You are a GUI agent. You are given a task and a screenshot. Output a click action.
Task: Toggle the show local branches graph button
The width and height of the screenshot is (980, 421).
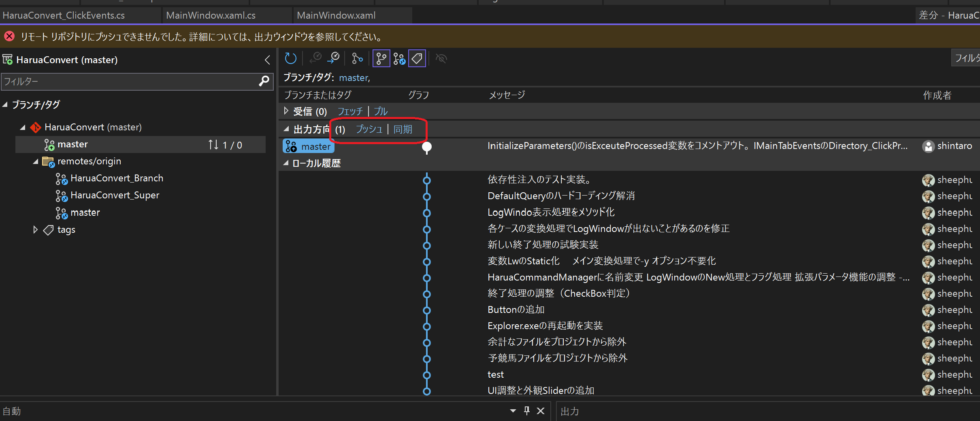click(x=381, y=58)
